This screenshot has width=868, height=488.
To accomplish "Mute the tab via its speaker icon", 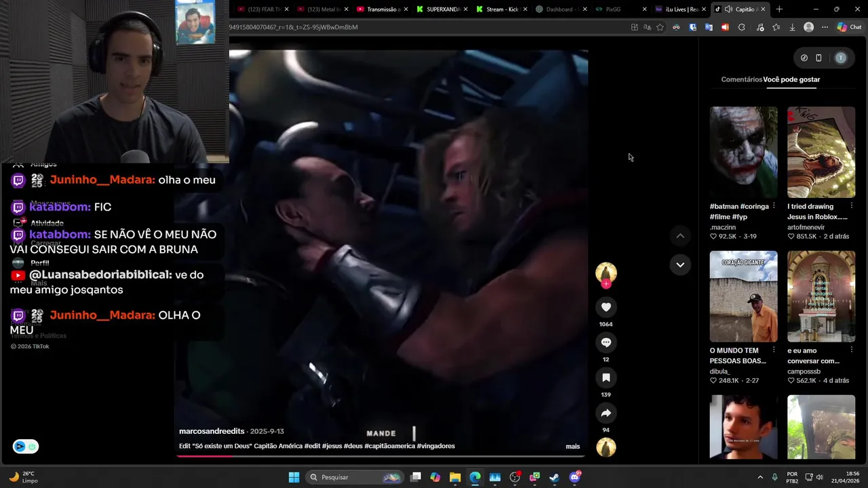I will 728,9.
